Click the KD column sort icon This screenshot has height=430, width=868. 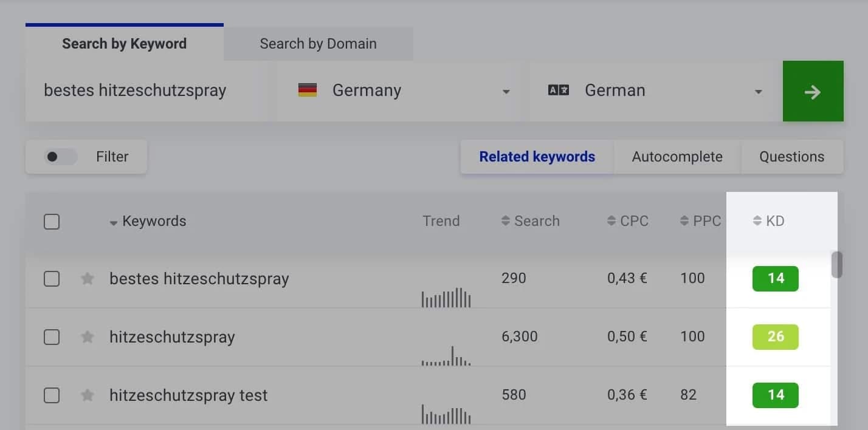coord(756,220)
